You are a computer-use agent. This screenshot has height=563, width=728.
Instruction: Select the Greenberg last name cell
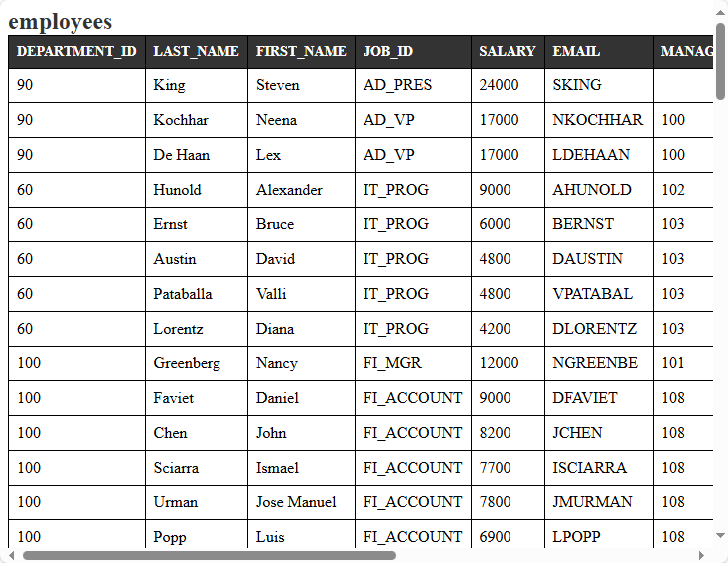point(187,363)
